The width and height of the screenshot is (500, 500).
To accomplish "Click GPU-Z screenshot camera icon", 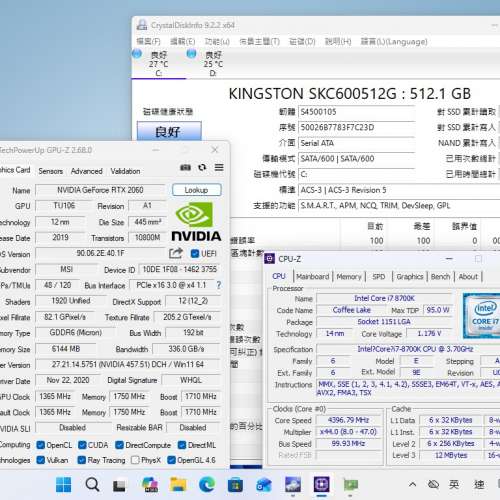I will (x=186, y=167).
